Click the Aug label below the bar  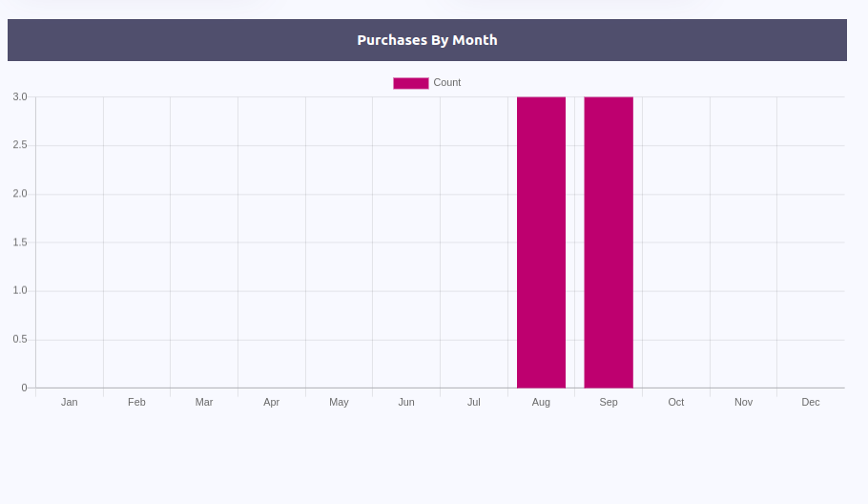click(x=541, y=402)
